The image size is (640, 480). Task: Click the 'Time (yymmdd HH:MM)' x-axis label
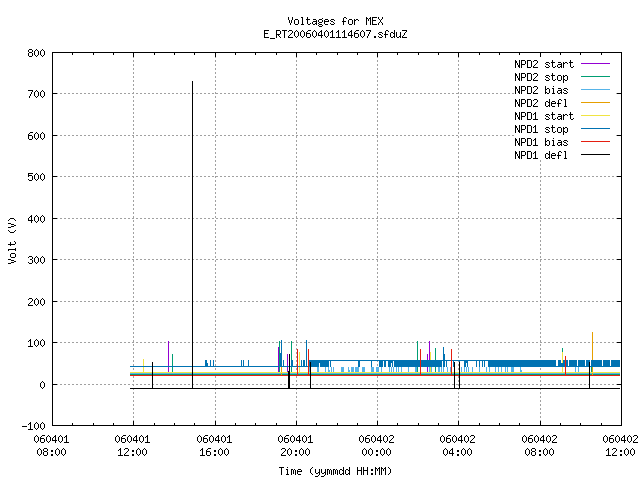[335, 471]
